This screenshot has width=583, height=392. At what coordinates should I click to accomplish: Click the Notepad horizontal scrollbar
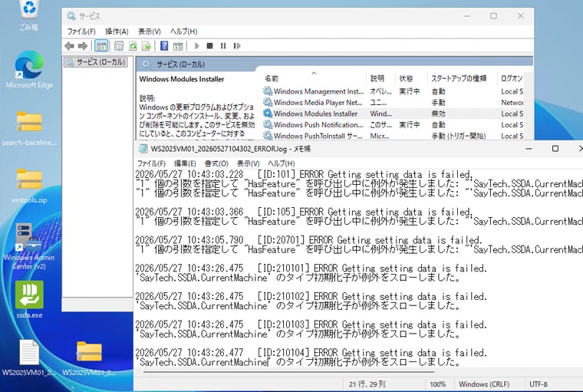(288, 371)
